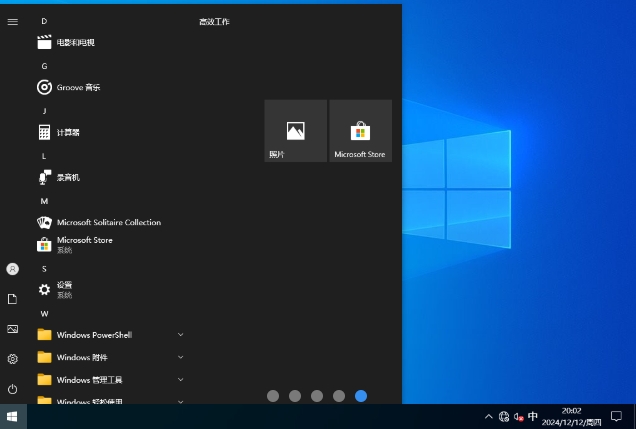The width and height of the screenshot is (636, 429).
Task: Launch 录音机 voice recorder app
Action: (67, 177)
